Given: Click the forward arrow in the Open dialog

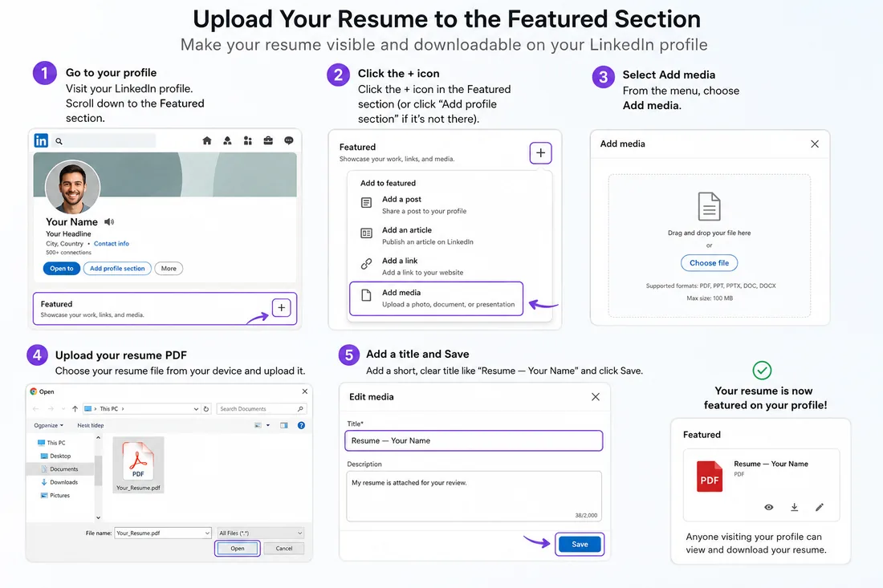Looking at the screenshot, I should pyautogui.click(x=51, y=409).
